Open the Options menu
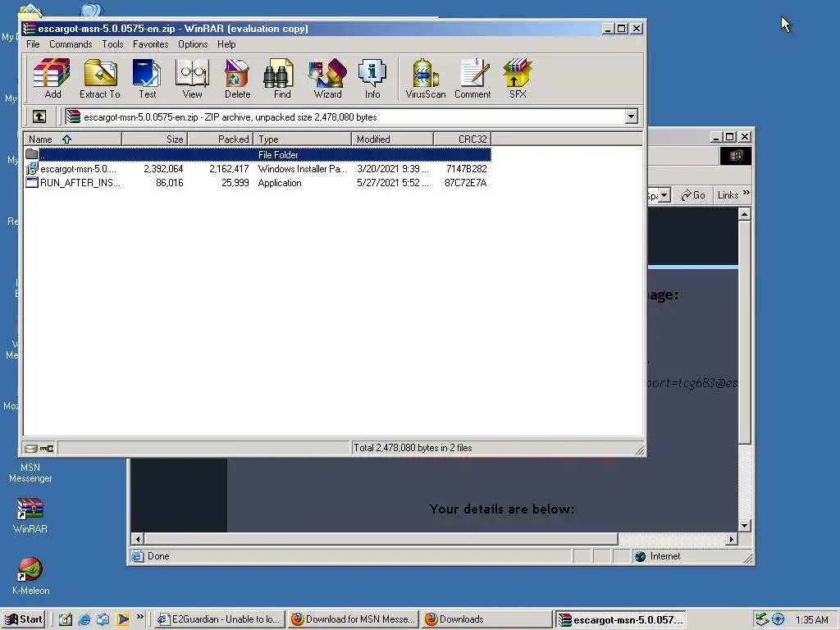 pos(193,44)
